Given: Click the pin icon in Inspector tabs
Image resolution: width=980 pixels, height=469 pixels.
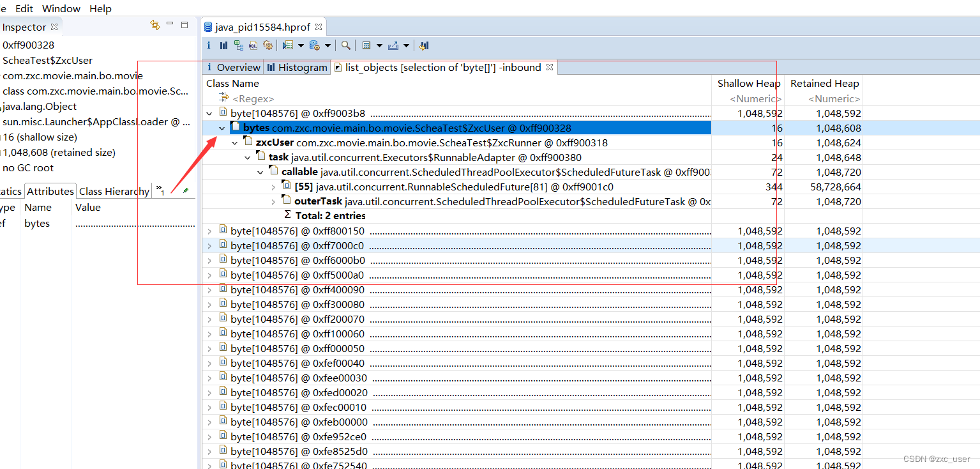Looking at the screenshot, I should (186, 190).
